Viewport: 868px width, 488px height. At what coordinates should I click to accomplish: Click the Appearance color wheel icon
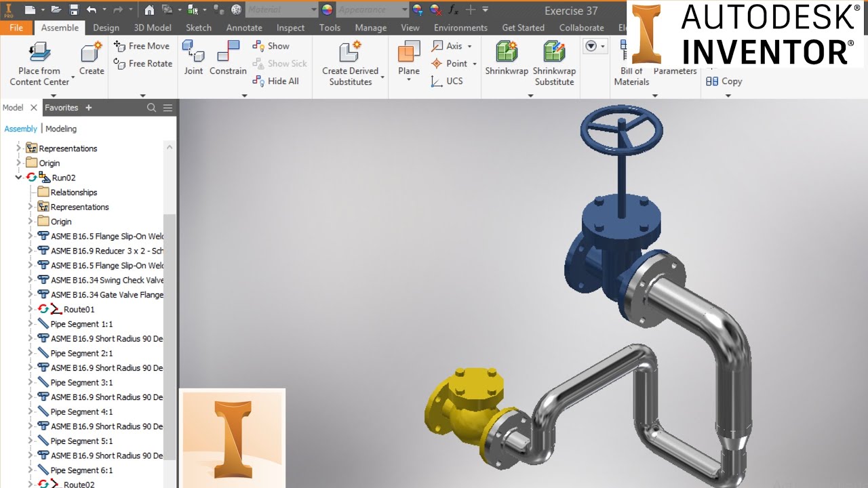click(328, 10)
